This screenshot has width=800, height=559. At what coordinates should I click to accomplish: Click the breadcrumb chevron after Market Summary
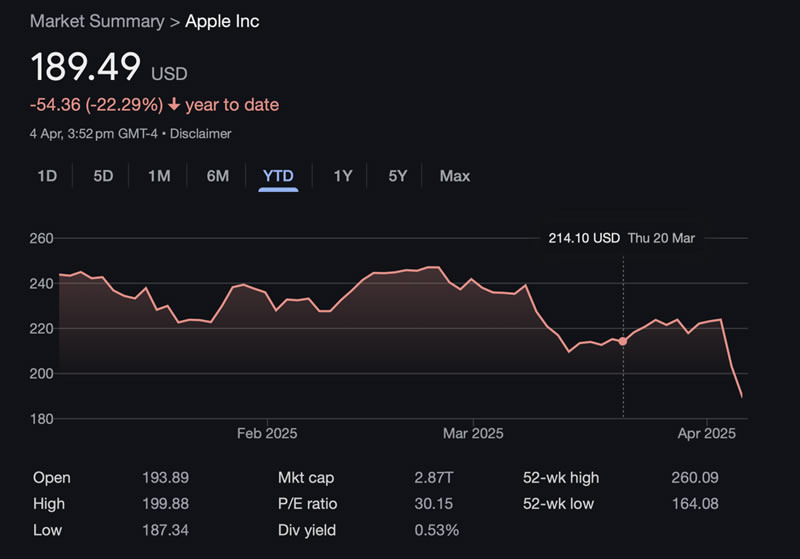tap(175, 21)
